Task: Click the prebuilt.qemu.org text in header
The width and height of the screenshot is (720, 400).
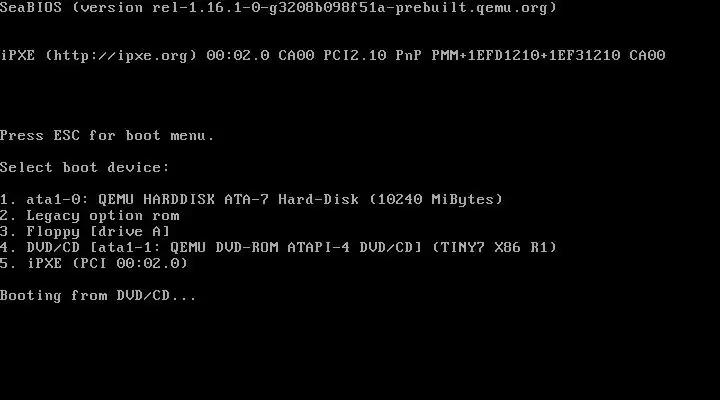Action: [471, 8]
